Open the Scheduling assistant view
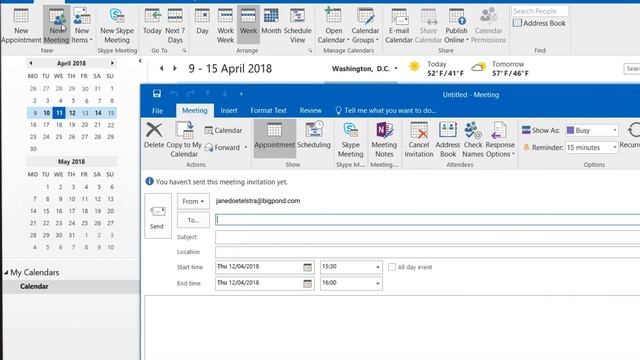Viewport: 640px width, 360px height. tap(314, 136)
